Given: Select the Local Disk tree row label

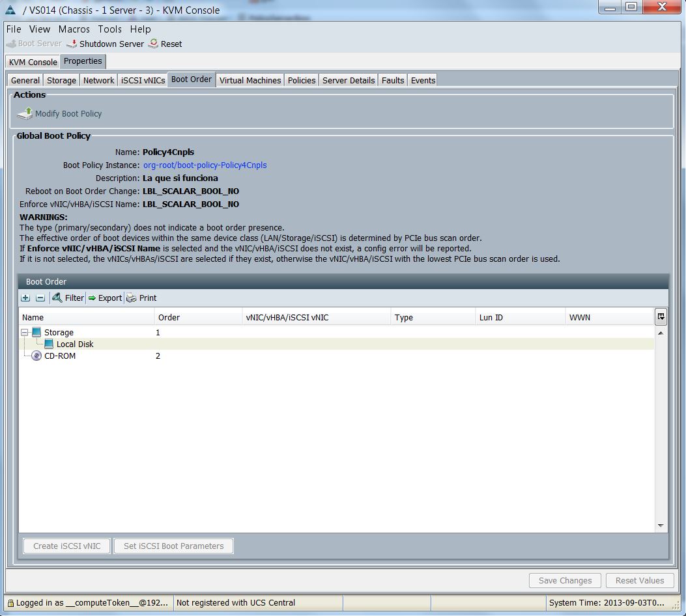Looking at the screenshot, I should 75,344.
